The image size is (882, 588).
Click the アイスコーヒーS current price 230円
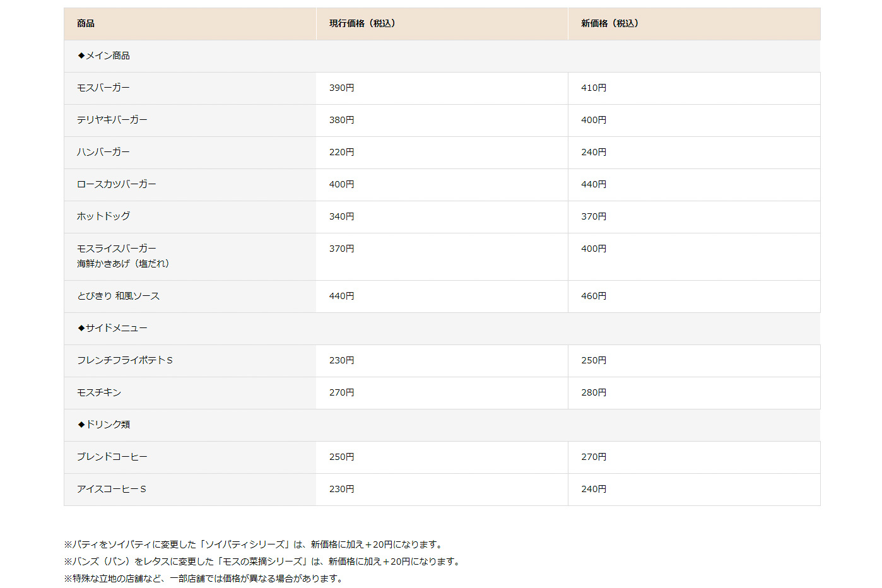coord(341,489)
